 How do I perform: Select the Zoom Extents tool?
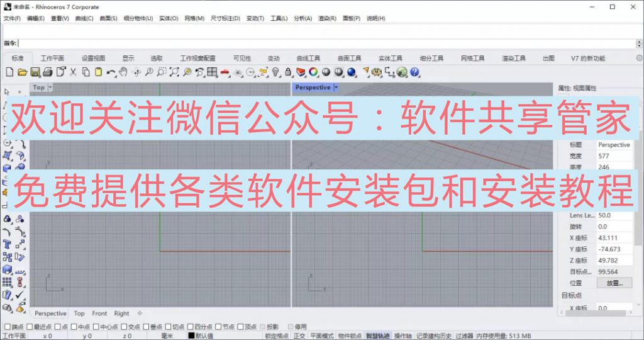(x=174, y=72)
